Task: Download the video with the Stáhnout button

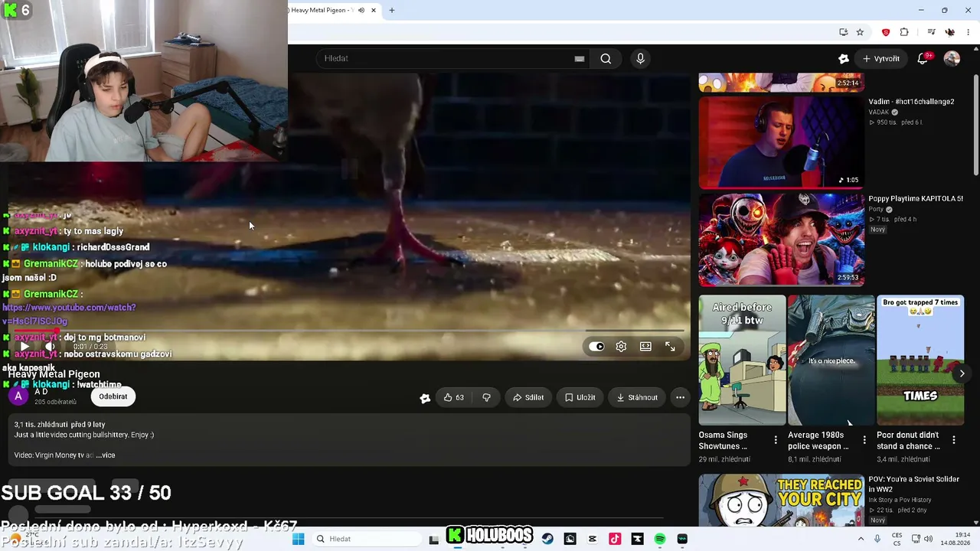Action: click(637, 397)
